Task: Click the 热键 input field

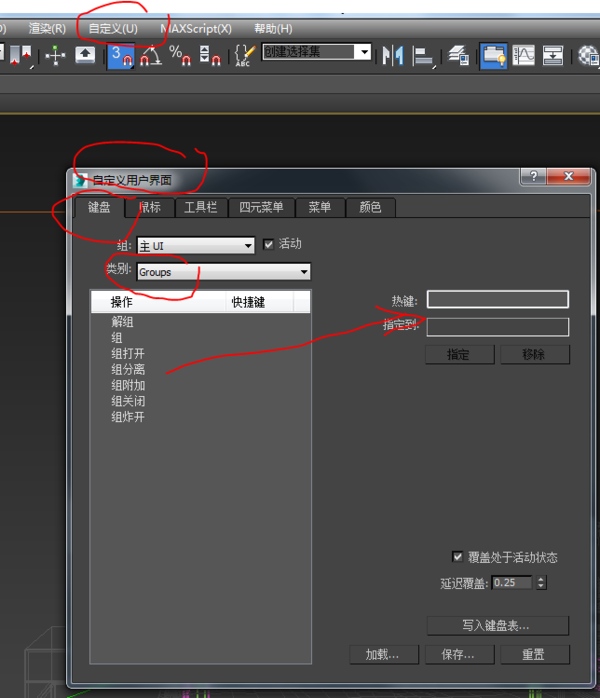Action: click(498, 300)
